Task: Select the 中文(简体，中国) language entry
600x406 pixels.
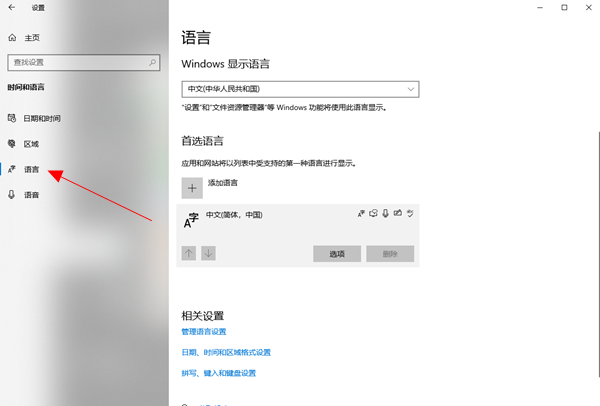Action: tap(298, 235)
